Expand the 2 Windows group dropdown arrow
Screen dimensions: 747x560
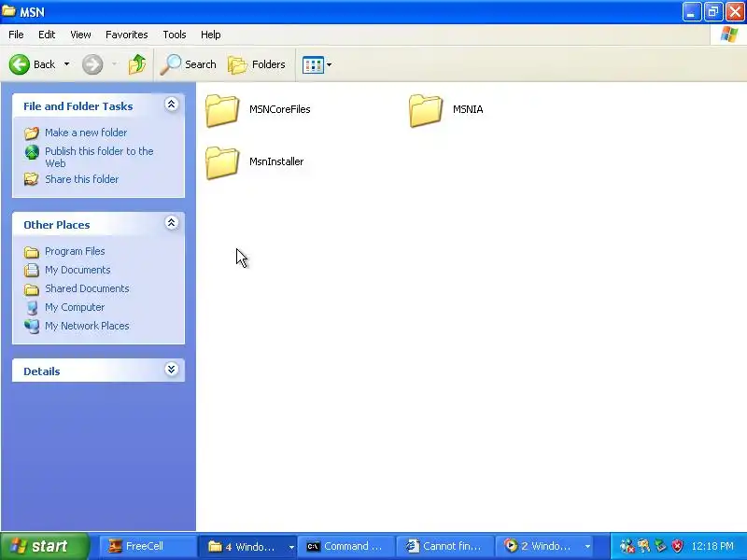coord(588,546)
